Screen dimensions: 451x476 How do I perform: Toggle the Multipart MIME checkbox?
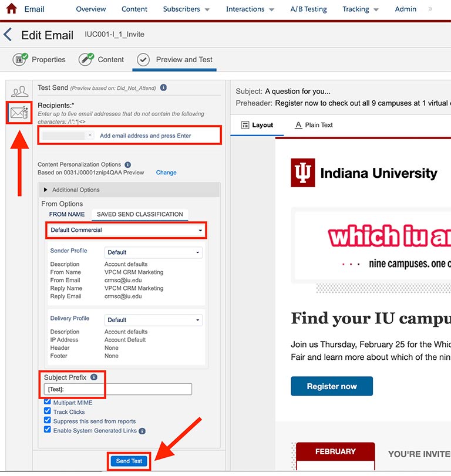point(48,401)
